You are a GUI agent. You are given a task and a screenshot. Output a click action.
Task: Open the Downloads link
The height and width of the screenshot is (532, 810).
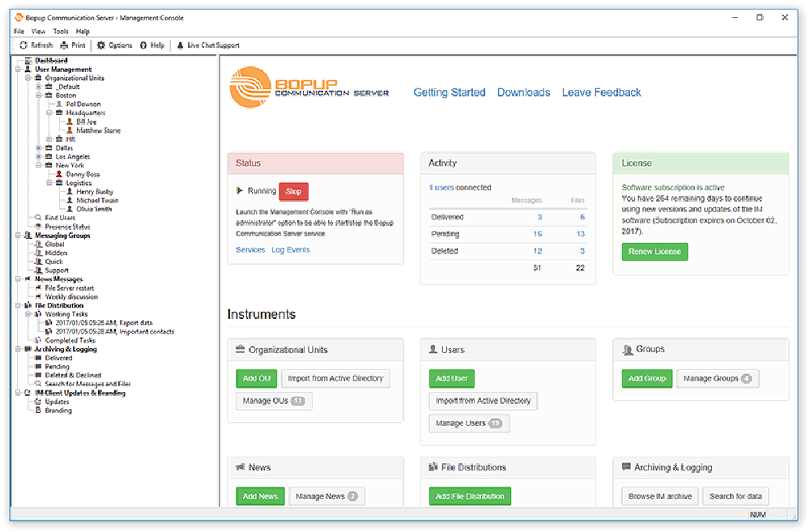(524, 92)
